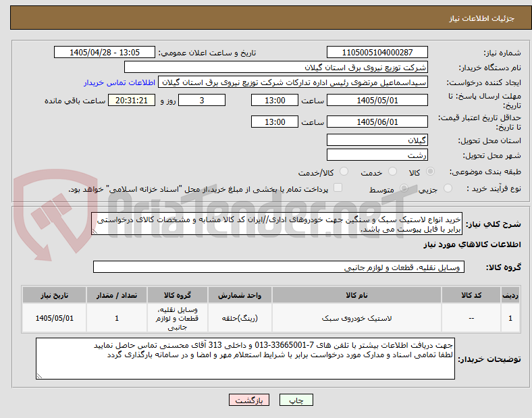The height and width of the screenshot is (418, 532).
Task: Click the بازگشت (back) button
Action: (249, 400)
